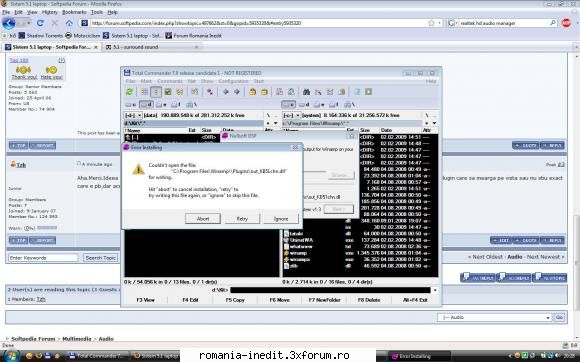Click Ignore in the Error Installing dialog
This screenshot has height=362, width=580.
(x=281, y=219)
